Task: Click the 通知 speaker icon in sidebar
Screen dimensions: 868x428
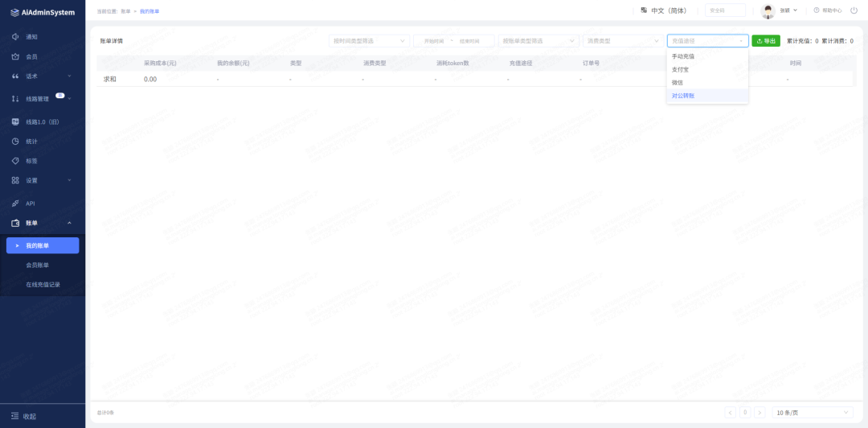Action: 15,37
